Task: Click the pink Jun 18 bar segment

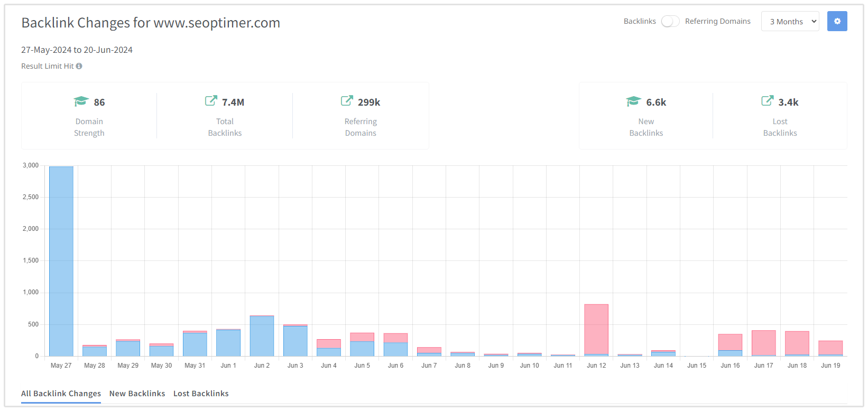Action: coord(797,343)
